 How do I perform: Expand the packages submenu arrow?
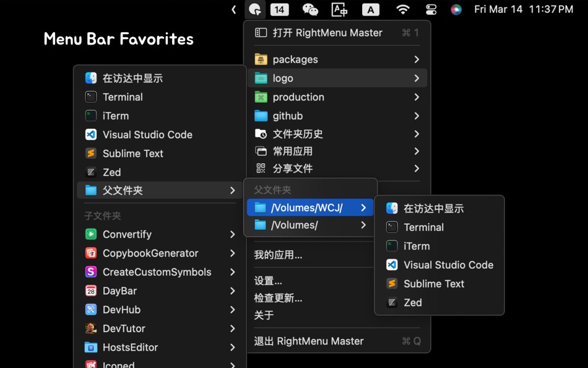pyautogui.click(x=417, y=59)
